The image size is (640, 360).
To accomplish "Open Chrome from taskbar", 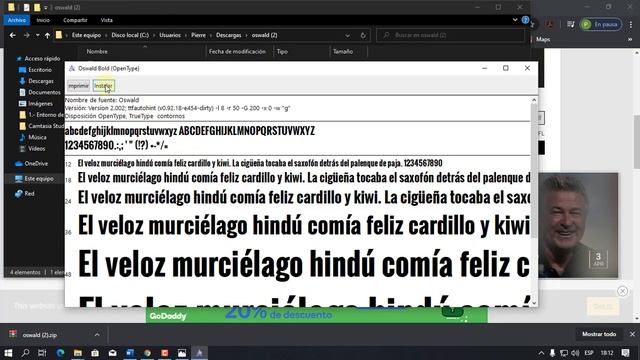I will pos(147,353).
